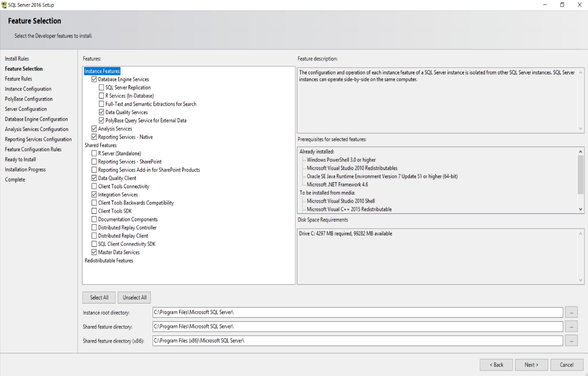The height and width of the screenshot is (376, 588).
Task: Go to Ready to Install step
Action: (x=20, y=160)
